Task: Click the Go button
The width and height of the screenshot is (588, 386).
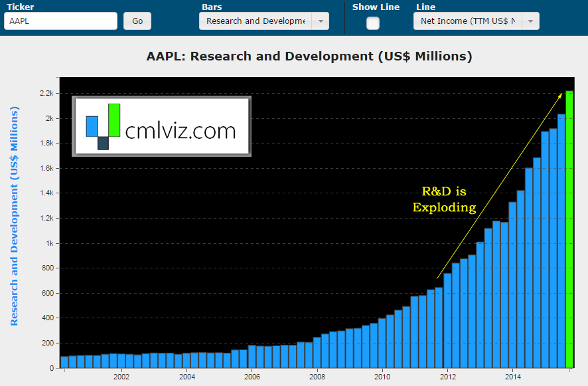Action: (137, 21)
